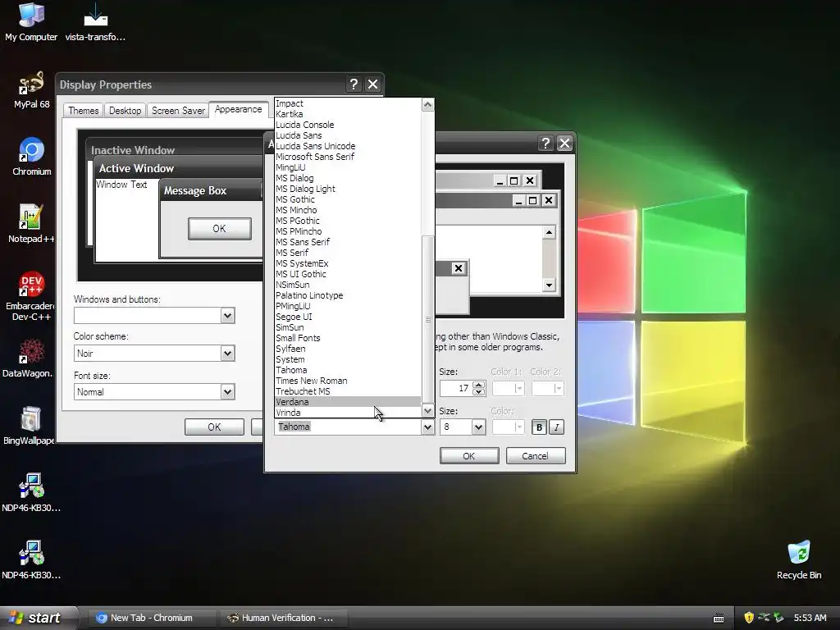This screenshot has width=840, height=630.
Task: Choose MS Sans Serif from the list
Action: coord(347,242)
